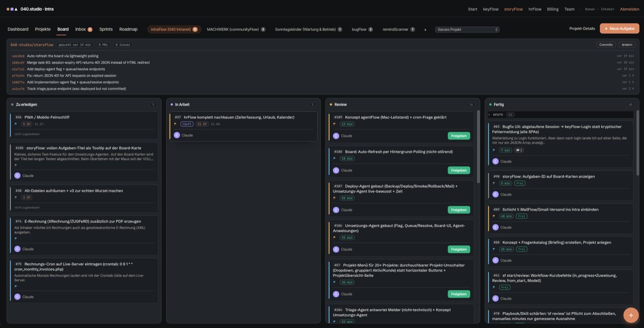Click the '0 Issues' badge
The width and height of the screenshot is (644, 328).
(x=123, y=45)
